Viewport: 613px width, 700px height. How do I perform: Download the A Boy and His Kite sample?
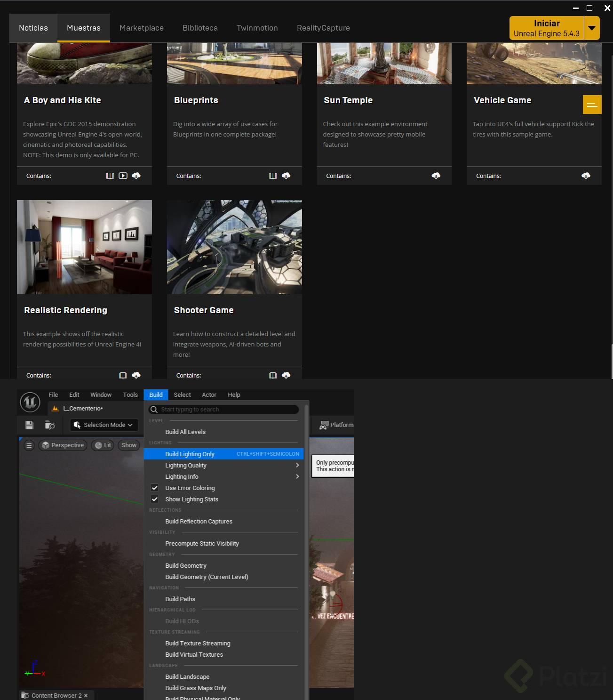click(x=136, y=176)
